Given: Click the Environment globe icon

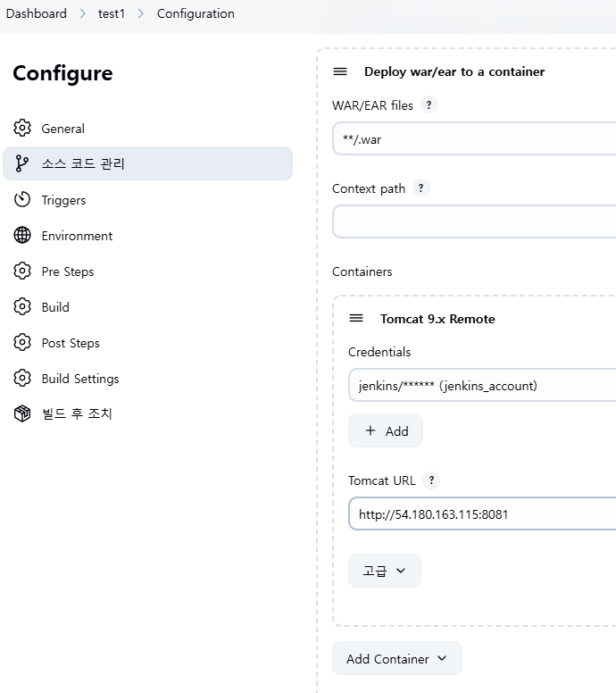Looking at the screenshot, I should 22,236.
